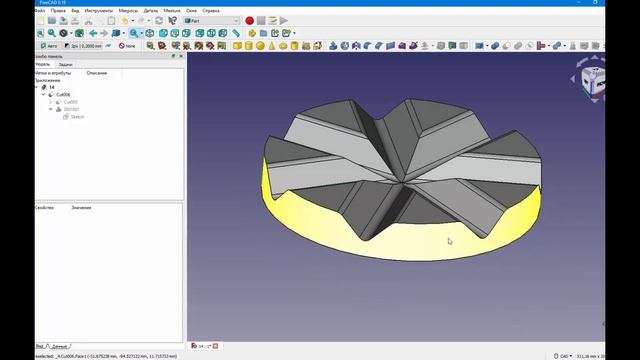Start macro recording with the red circle
Screen dimensions: 640x360
click(x=249, y=20)
